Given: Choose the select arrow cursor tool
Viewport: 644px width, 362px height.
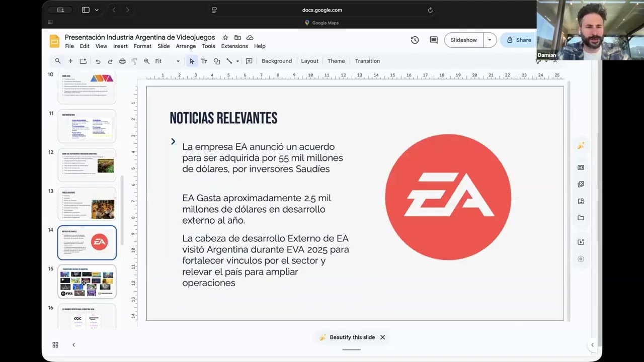Looking at the screenshot, I should click(192, 61).
